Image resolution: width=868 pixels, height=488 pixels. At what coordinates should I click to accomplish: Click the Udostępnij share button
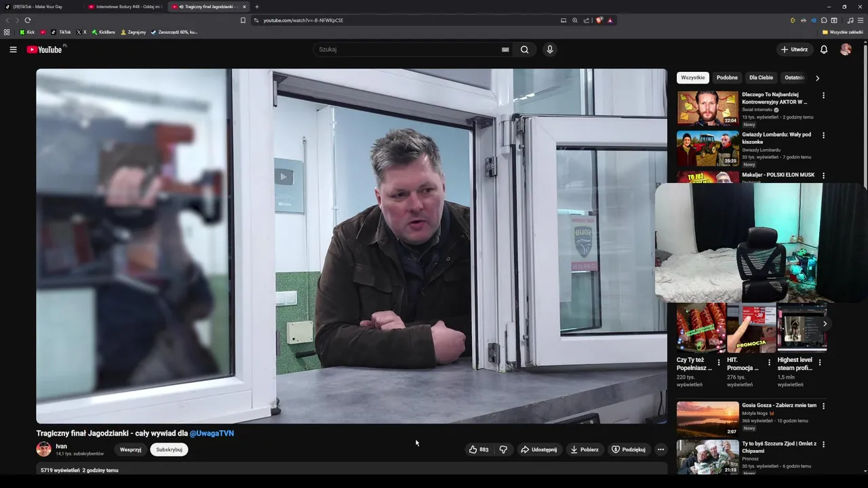[x=538, y=449]
